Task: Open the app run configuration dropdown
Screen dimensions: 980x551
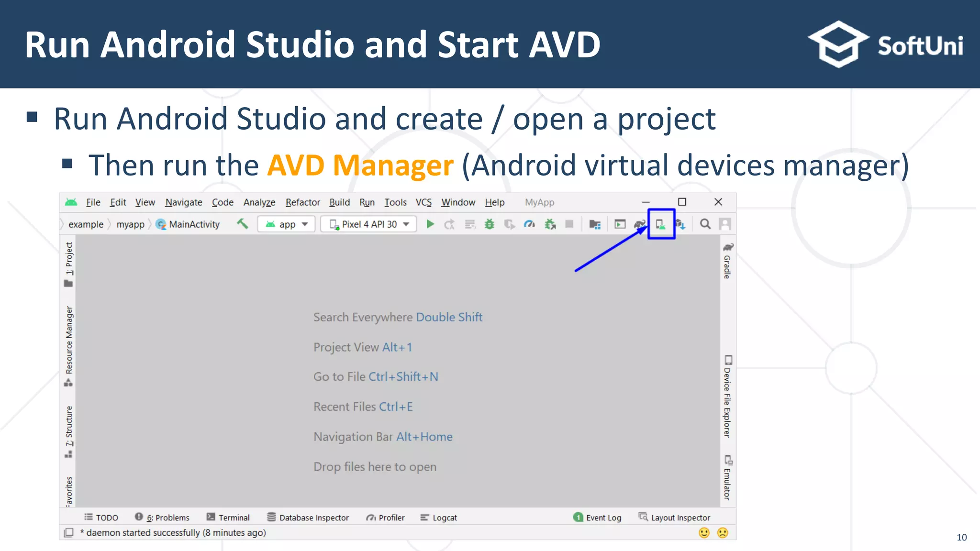Action: pos(286,224)
